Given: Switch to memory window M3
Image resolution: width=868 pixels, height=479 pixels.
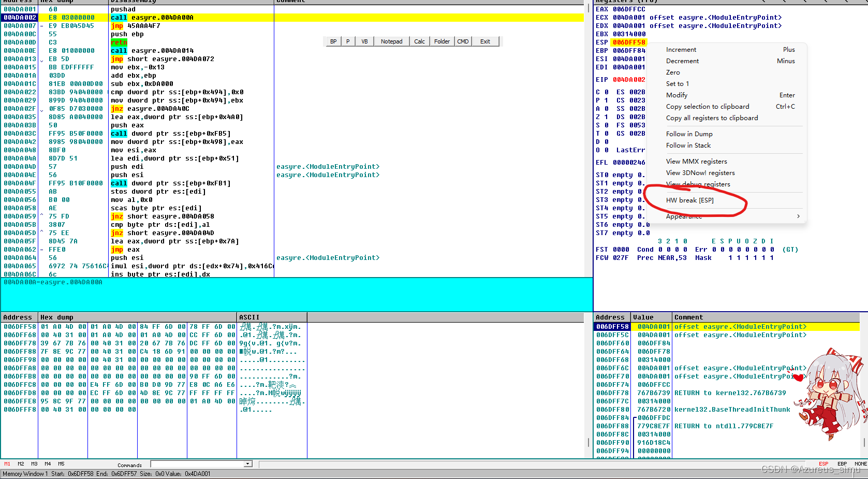Looking at the screenshot, I should click(34, 464).
